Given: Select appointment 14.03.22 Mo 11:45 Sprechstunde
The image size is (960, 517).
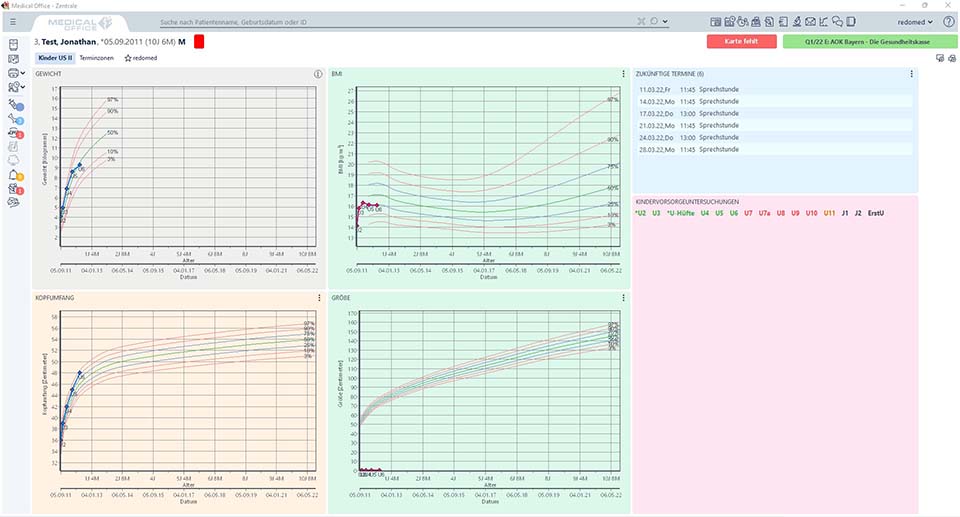Looking at the screenshot, I should tap(774, 102).
